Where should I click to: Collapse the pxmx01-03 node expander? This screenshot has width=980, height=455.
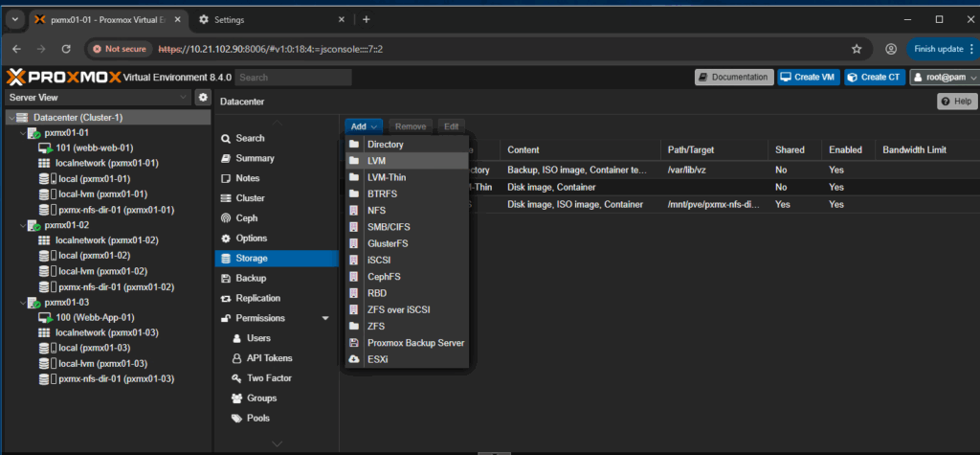23,303
